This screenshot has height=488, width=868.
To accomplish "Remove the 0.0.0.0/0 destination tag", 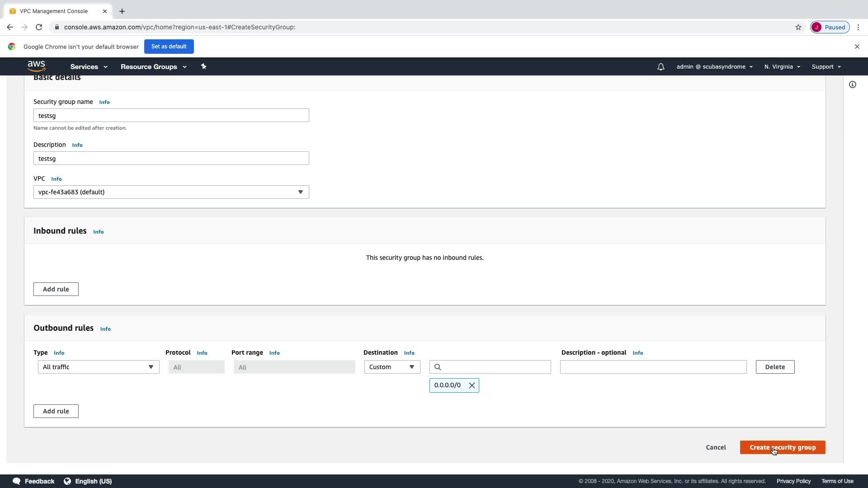I will coord(472,385).
